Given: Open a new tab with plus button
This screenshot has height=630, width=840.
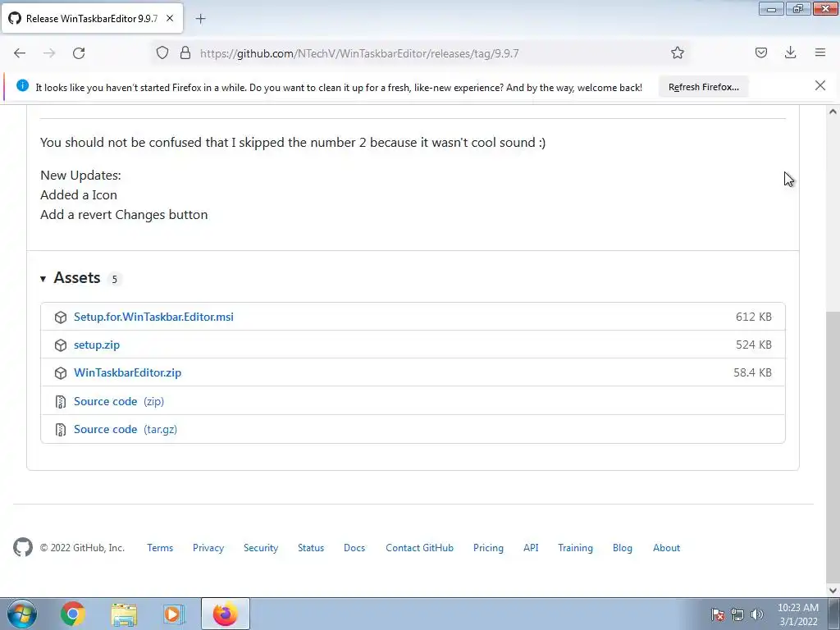Looking at the screenshot, I should pos(200,19).
